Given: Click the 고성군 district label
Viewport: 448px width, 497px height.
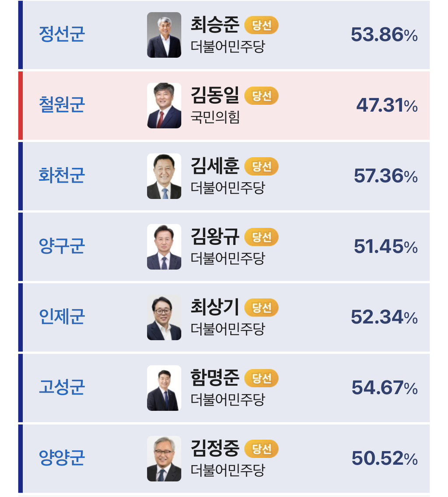Looking at the screenshot, I should click(62, 387).
